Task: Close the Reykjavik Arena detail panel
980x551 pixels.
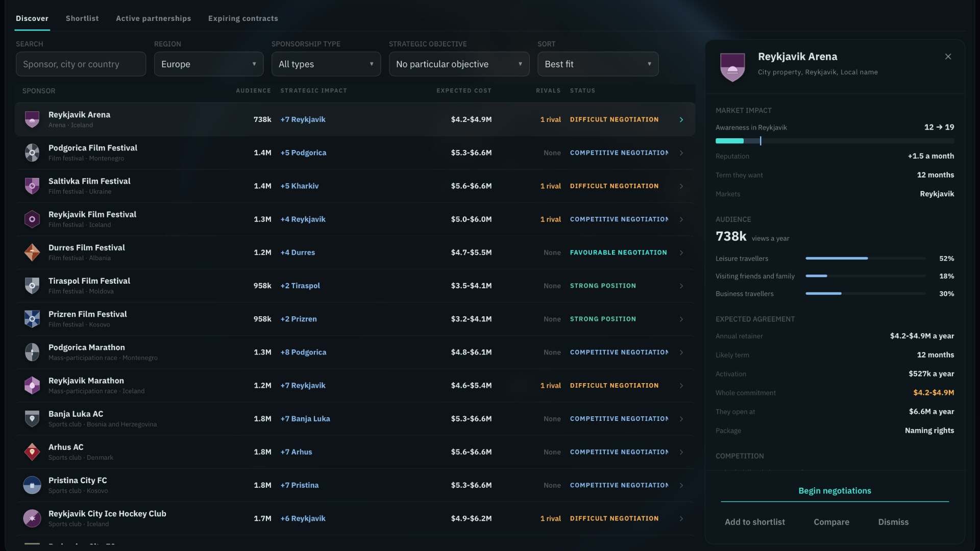Action: pos(948,57)
